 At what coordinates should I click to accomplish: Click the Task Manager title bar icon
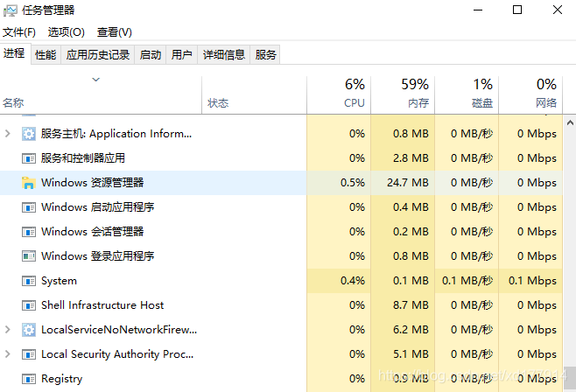(x=10, y=10)
